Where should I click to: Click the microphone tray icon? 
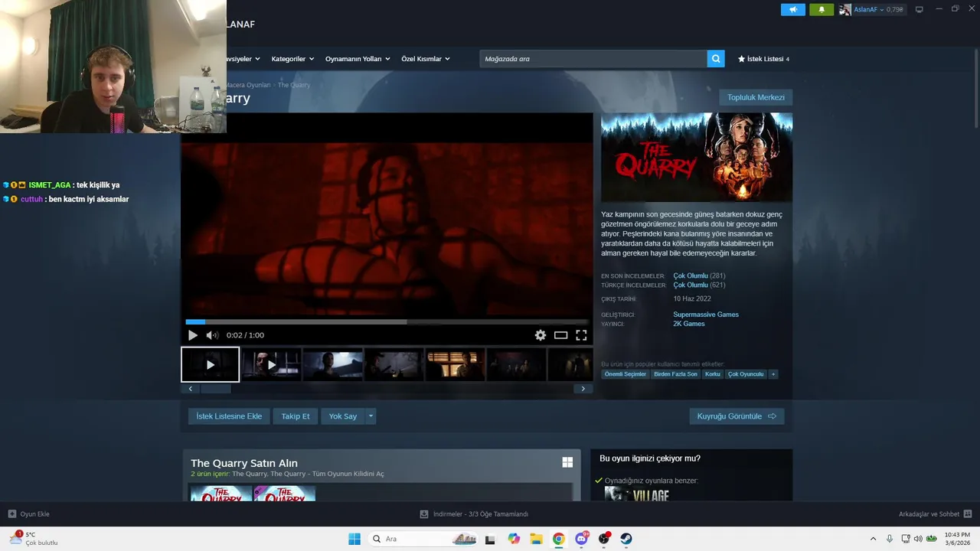[x=889, y=539]
